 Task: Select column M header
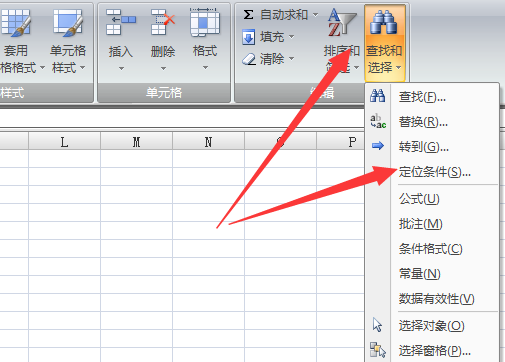[x=136, y=142]
